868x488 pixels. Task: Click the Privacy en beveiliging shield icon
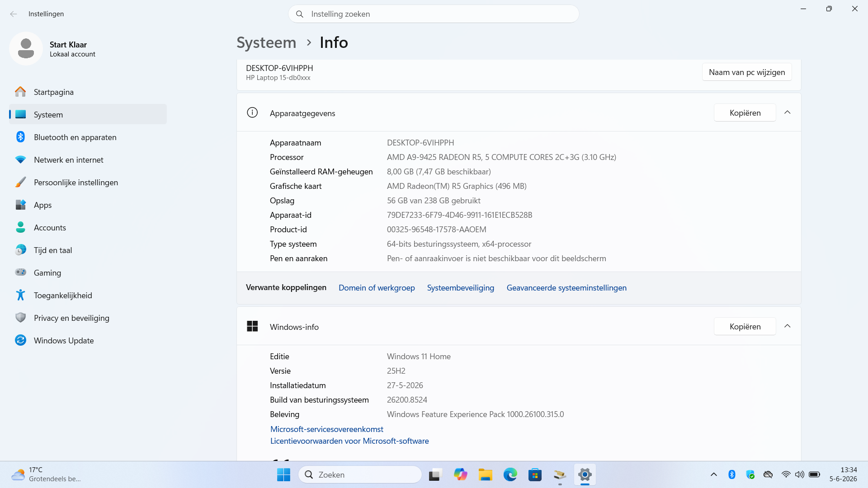point(20,318)
